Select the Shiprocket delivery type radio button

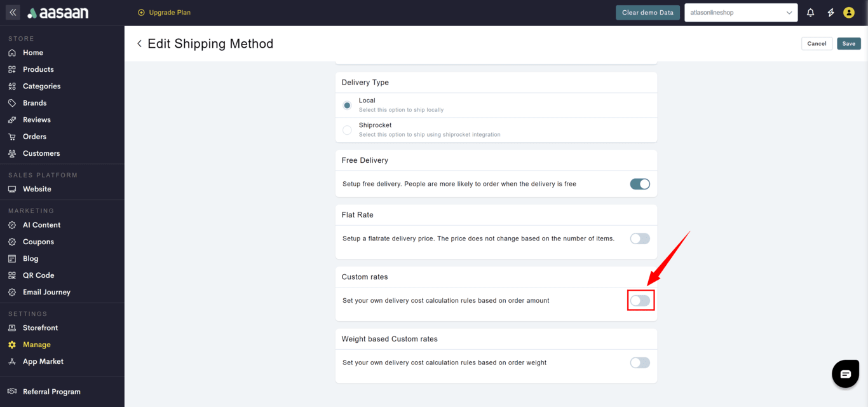pos(347,130)
